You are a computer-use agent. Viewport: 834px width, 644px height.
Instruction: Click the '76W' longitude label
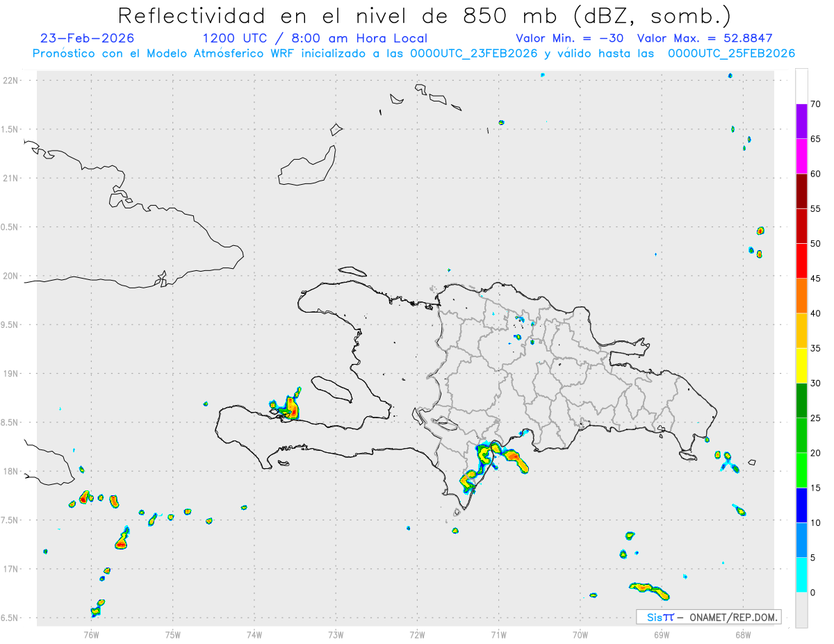coord(91,634)
